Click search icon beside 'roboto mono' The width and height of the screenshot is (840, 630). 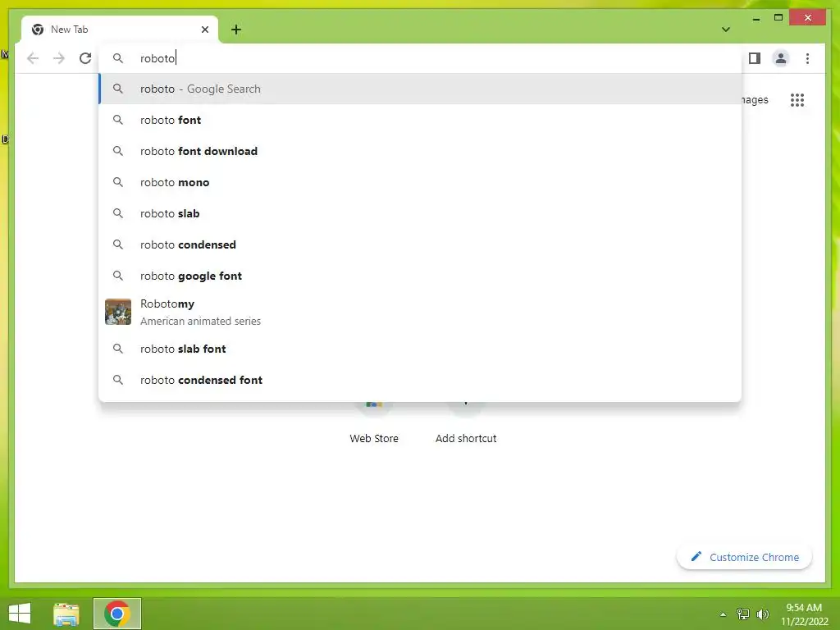pos(118,182)
